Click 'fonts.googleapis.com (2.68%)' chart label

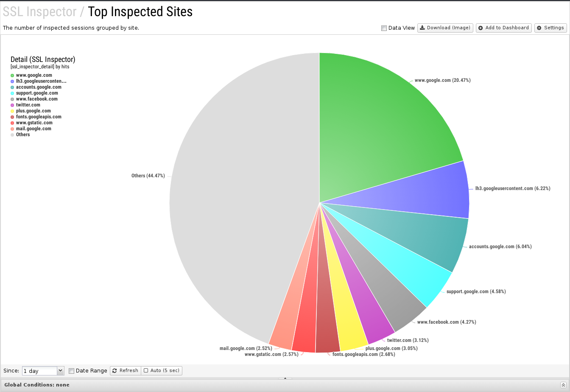point(363,354)
